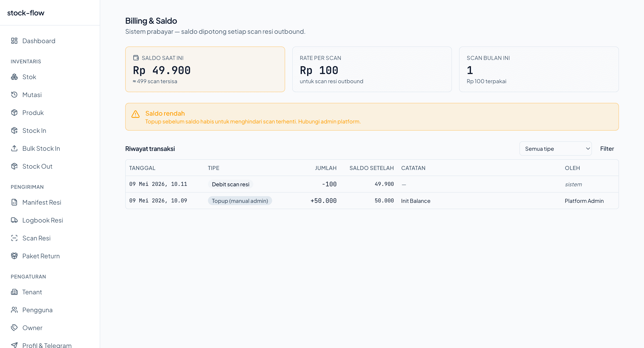Viewport: 644px width, 348px height.
Task: Select Bulk Stock In in sidebar
Action: click(x=50, y=149)
